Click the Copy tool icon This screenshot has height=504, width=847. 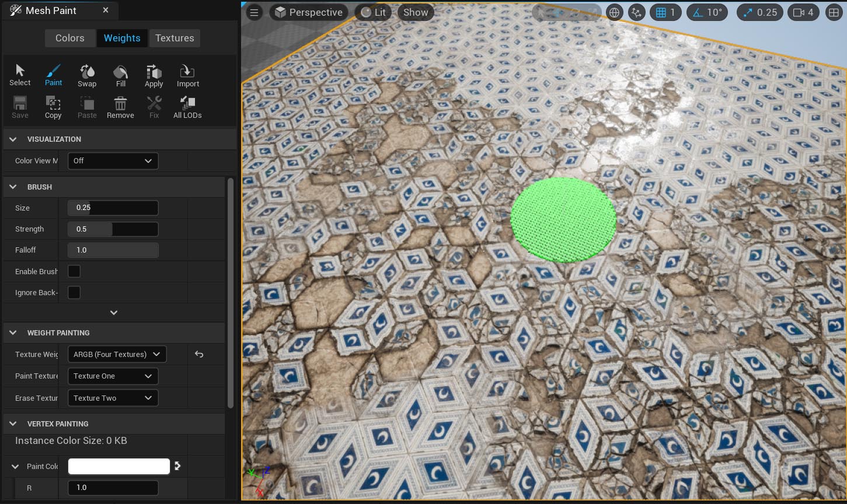[53, 107]
